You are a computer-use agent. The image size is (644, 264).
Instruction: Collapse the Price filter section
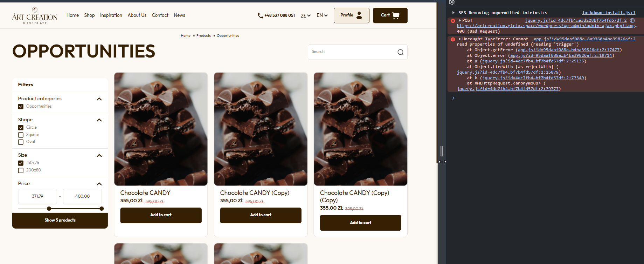[x=99, y=184]
